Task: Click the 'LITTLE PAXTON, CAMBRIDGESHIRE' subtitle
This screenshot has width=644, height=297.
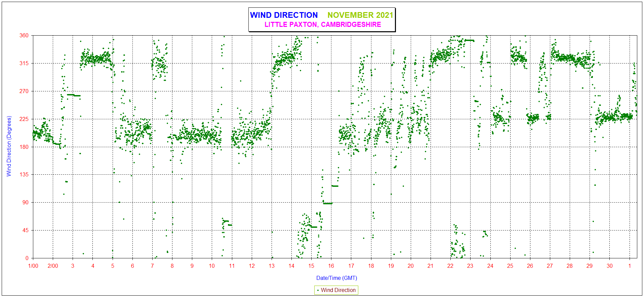Action: click(323, 25)
